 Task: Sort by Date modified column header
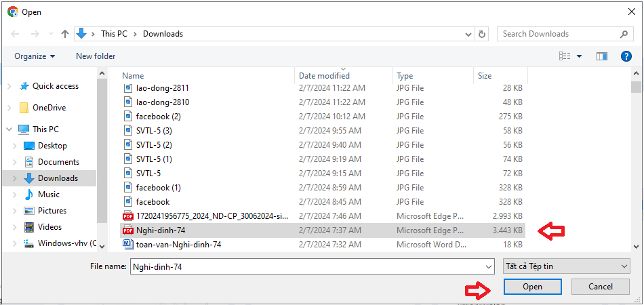tap(325, 76)
